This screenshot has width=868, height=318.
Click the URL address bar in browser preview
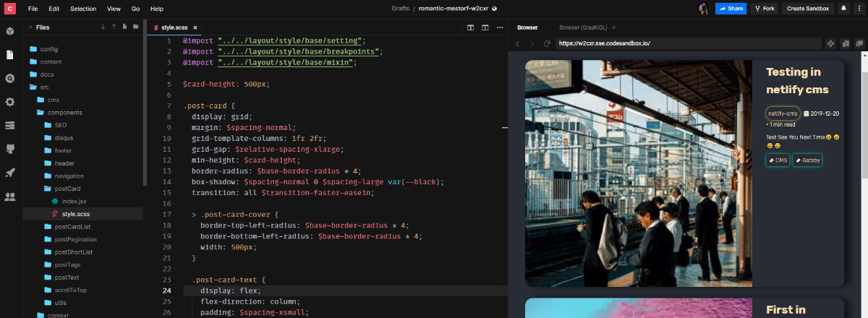[x=687, y=43]
